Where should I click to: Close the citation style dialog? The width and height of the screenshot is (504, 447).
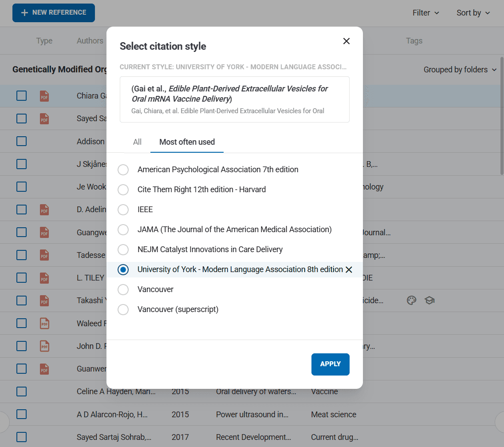(x=346, y=41)
